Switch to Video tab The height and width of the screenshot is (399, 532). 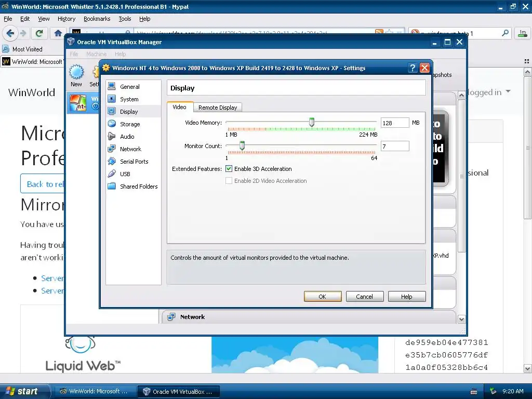pos(179,107)
